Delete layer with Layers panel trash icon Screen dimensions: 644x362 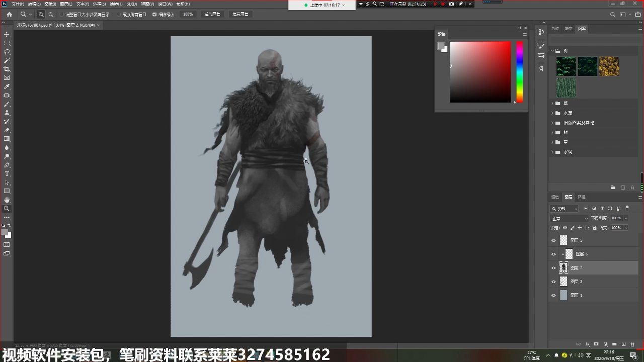pos(632,344)
